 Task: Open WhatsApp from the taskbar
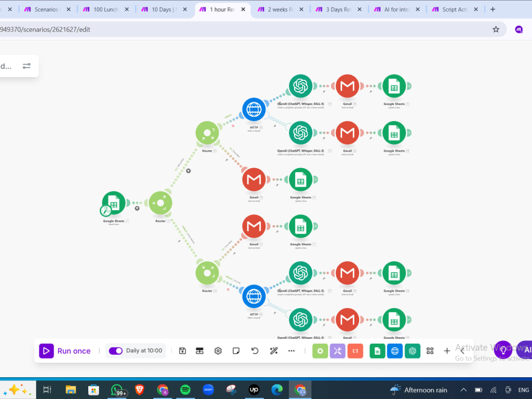(117, 390)
